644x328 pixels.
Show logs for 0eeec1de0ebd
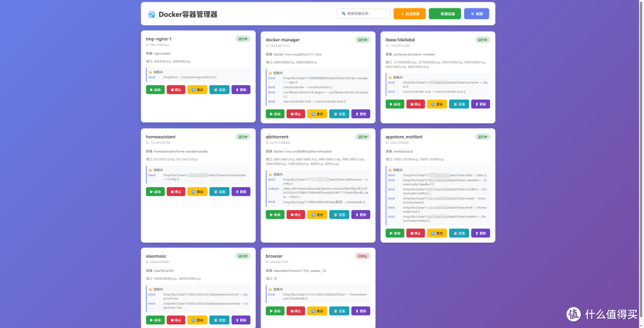[x=459, y=104]
